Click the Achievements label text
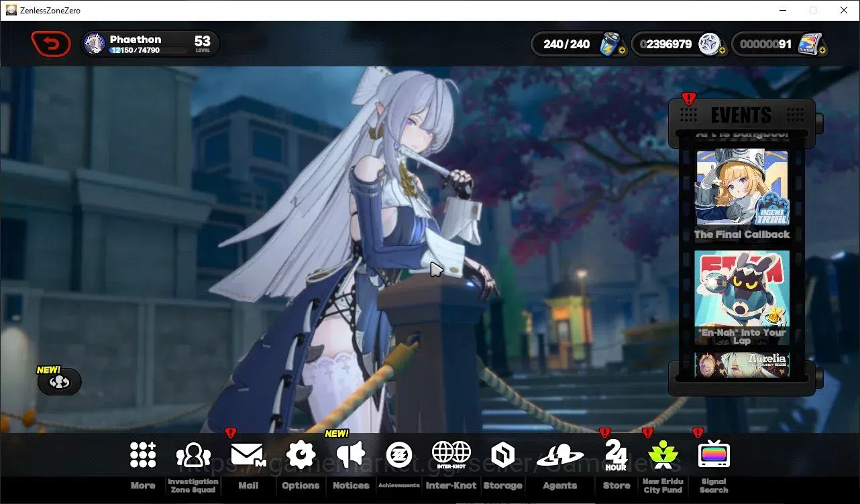 tap(399, 485)
